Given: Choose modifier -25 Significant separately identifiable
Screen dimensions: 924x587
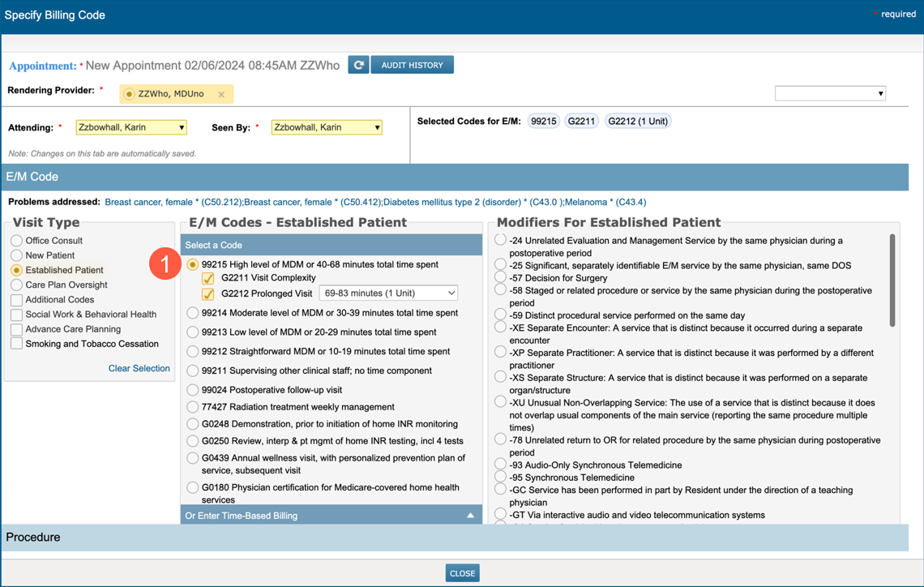Looking at the screenshot, I should pyautogui.click(x=501, y=265).
